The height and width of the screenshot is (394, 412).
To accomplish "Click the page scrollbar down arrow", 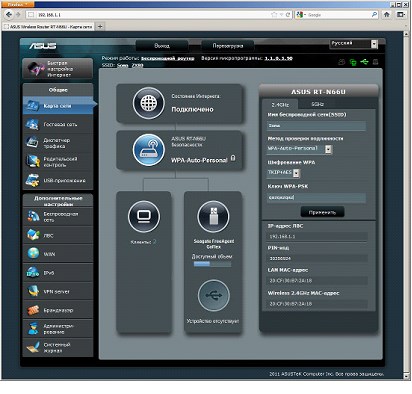I will pos(406,377).
